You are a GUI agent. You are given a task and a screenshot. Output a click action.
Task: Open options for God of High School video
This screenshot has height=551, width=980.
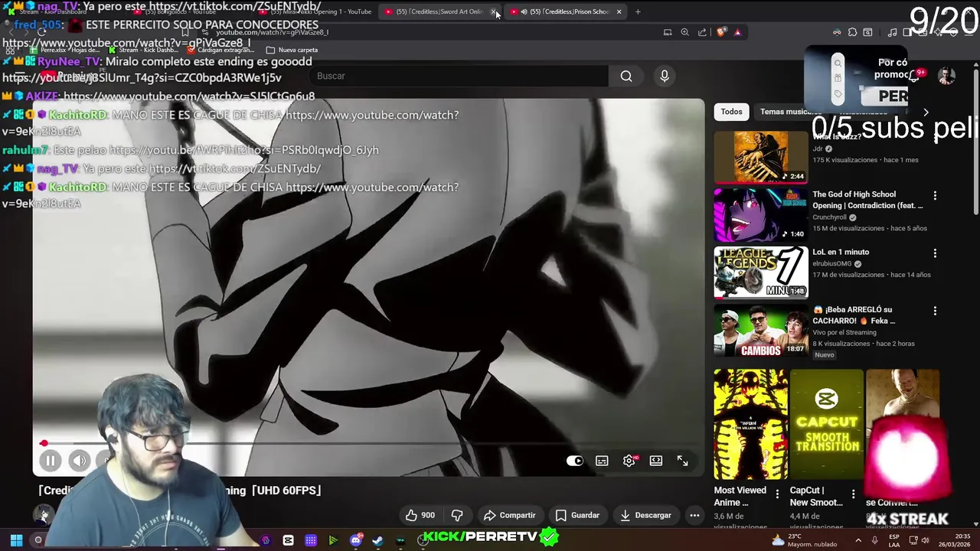click(x=935, y=195)
